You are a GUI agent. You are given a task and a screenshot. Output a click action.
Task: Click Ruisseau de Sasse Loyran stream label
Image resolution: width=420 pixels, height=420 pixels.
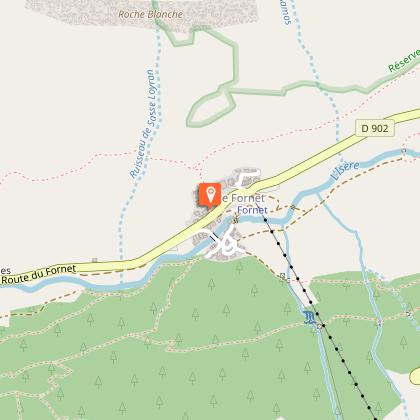[143, 124]
